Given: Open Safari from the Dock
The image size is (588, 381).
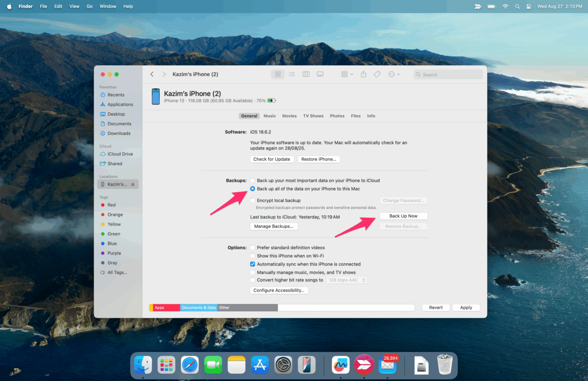Looking at the screenshot, I should tap(190, 365).
